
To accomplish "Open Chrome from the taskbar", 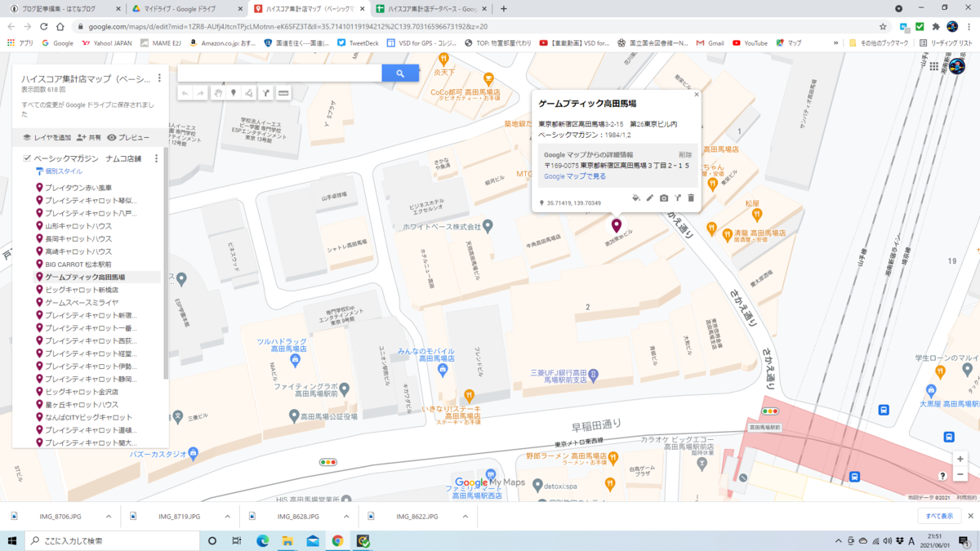I will (337, 540).
